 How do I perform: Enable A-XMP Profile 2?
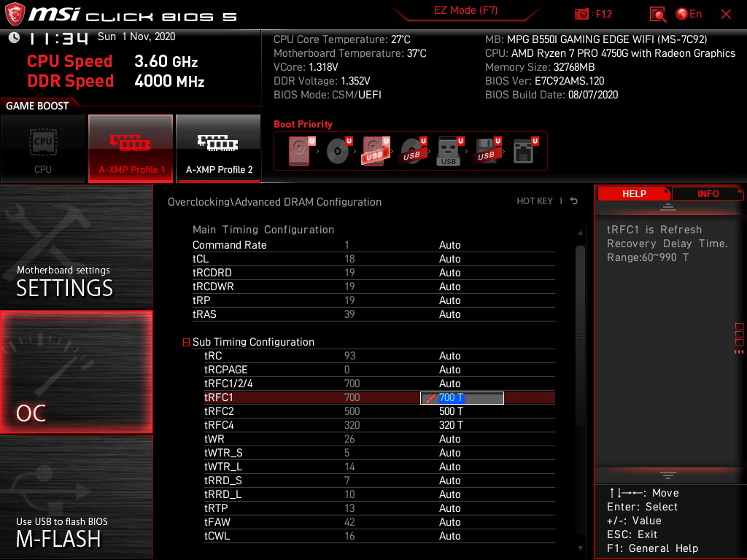pos(219,148)
